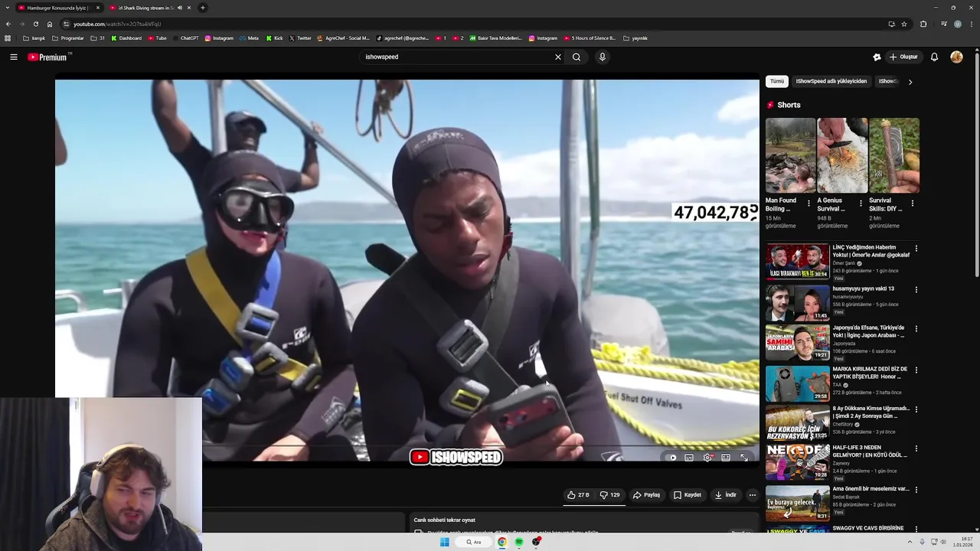Go to browser home page
This screenshot has height=551, width=980.
click(x=50, y=24)
